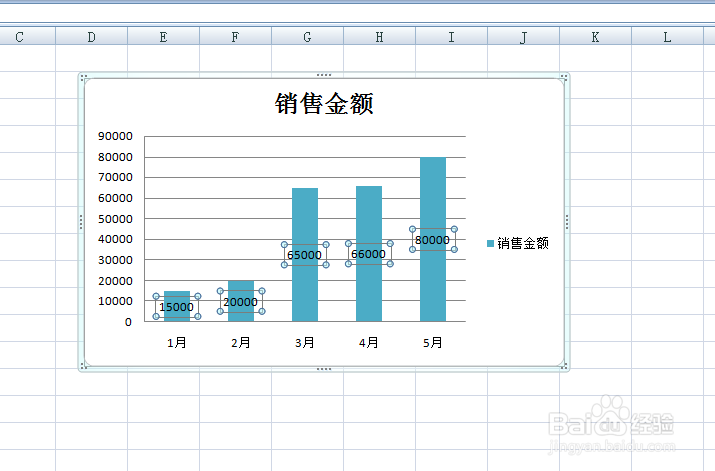The width and height of the screenshot is (715, 471).
Task: Click the 1月 category axis label
Action: (176, 342)
